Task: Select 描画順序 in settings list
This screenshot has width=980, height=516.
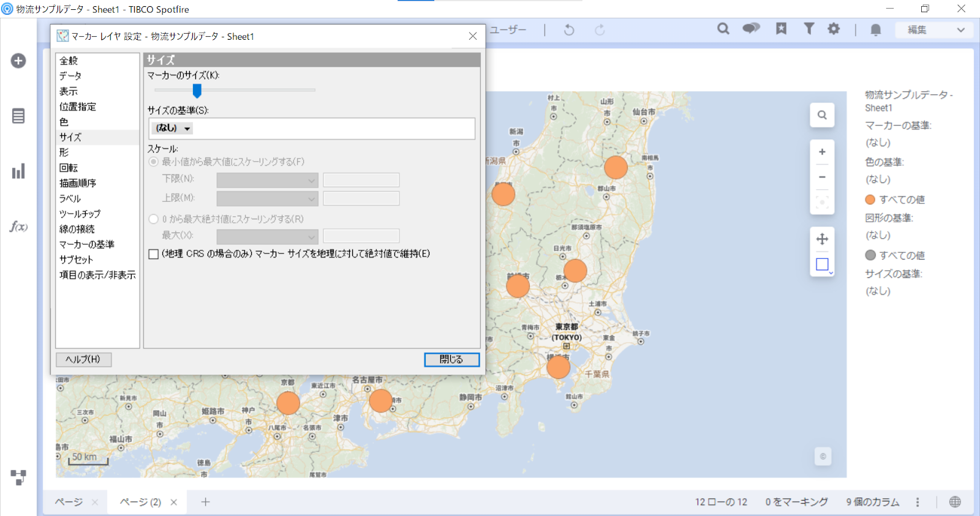Action: click(x=78, y=183)
